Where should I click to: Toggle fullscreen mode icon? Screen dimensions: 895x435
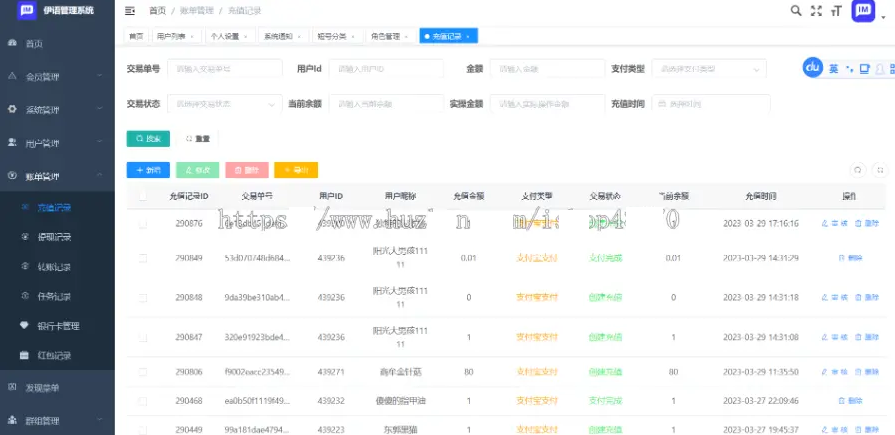click(817, 11)
